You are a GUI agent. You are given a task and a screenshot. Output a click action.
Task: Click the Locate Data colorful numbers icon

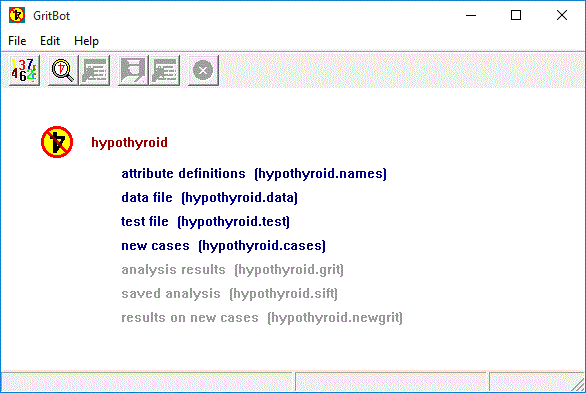click(x=24, y=70)
